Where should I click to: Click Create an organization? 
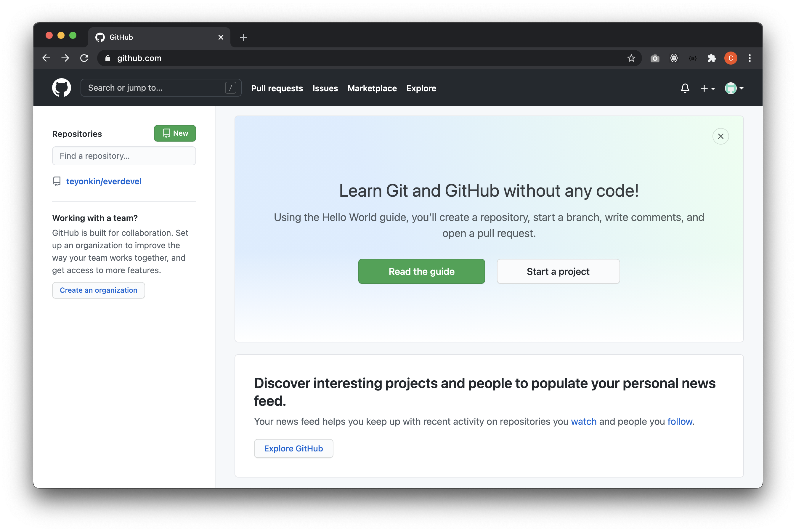coord(98,290)
